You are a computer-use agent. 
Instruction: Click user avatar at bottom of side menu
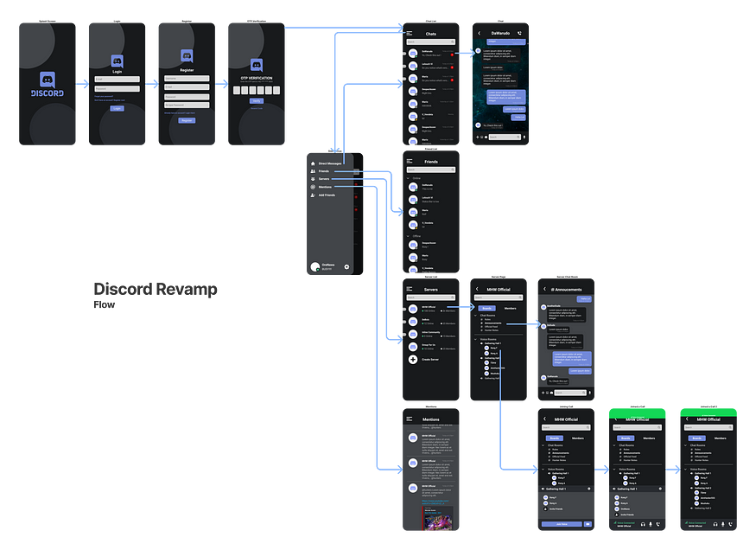[315, 267]
